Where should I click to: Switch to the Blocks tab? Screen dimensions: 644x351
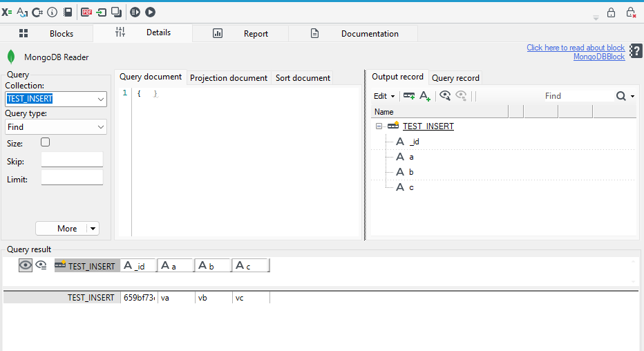pos(46,33)
